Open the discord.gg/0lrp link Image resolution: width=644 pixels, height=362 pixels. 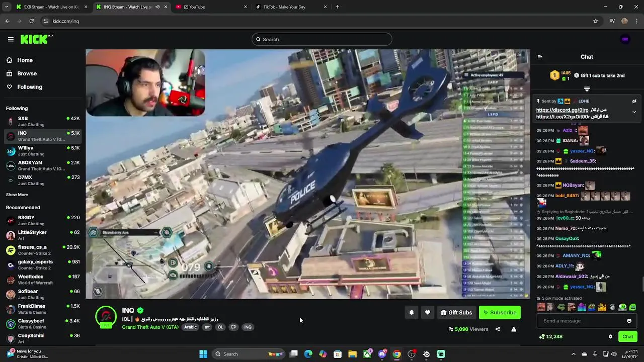tap(562, 110)
